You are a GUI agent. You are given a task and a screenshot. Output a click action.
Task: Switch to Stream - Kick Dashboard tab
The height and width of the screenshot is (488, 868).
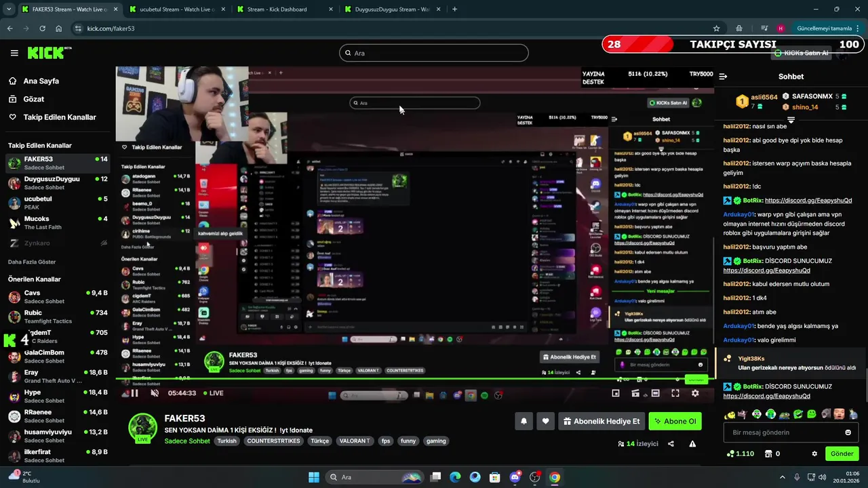coord(285,9)
